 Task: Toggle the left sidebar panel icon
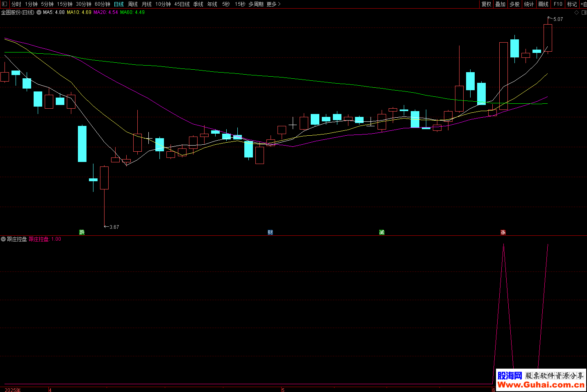(x=5, y=4)
